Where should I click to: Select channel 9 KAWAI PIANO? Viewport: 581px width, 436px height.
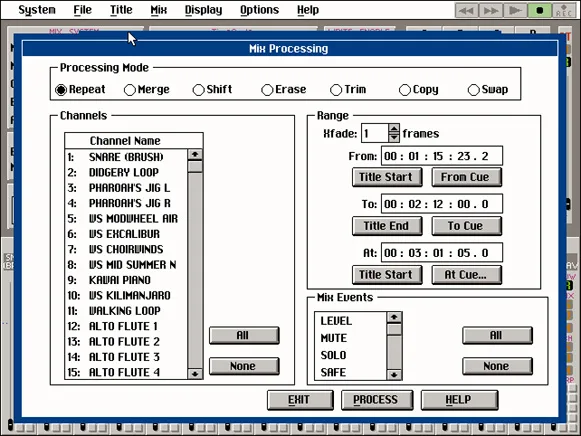(126, 280)
